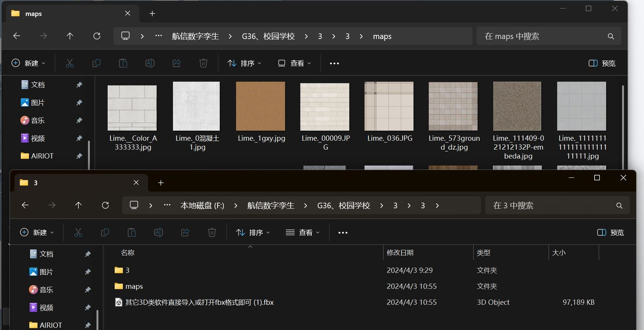644x330 pixels.
Task: Click 本地磁盘 (F:) breadcrumb
Action: [x=202, y=206]
